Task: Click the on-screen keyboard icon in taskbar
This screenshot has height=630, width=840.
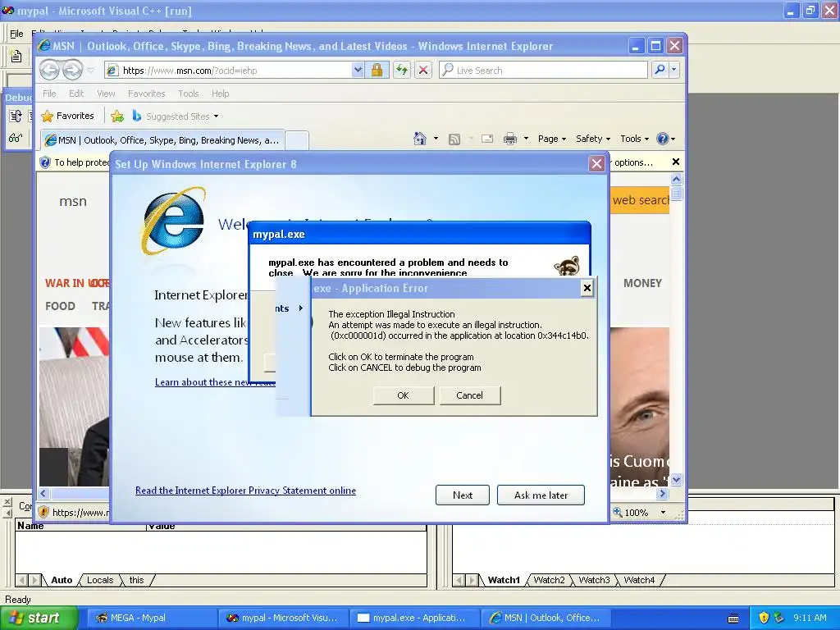Action: (733, 619)
